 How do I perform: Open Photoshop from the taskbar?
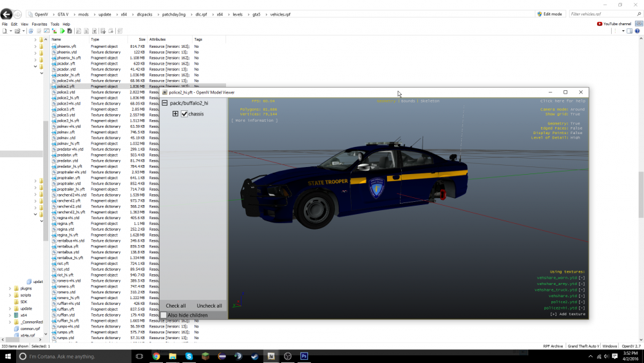[x=304, y=357]
